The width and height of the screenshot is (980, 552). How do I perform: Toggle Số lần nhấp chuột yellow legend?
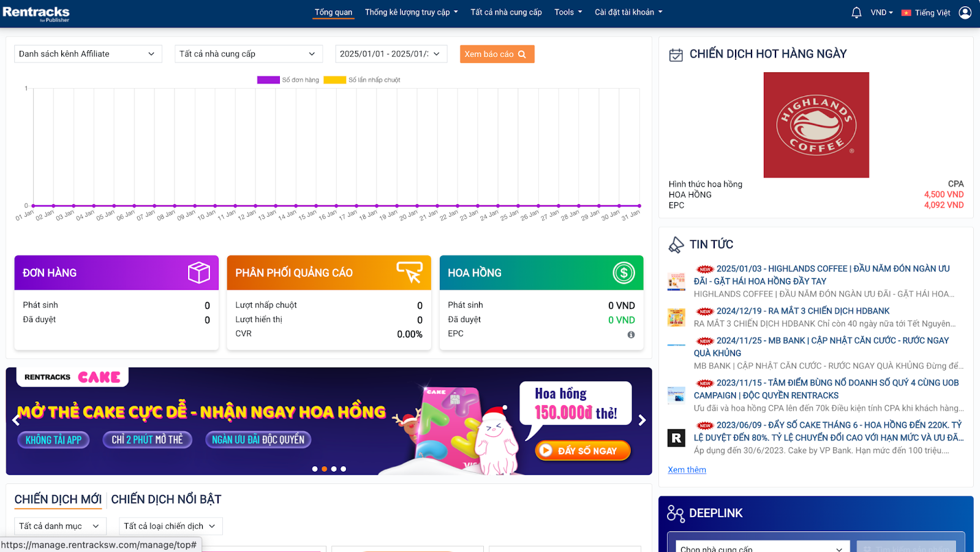coord(362,80)
